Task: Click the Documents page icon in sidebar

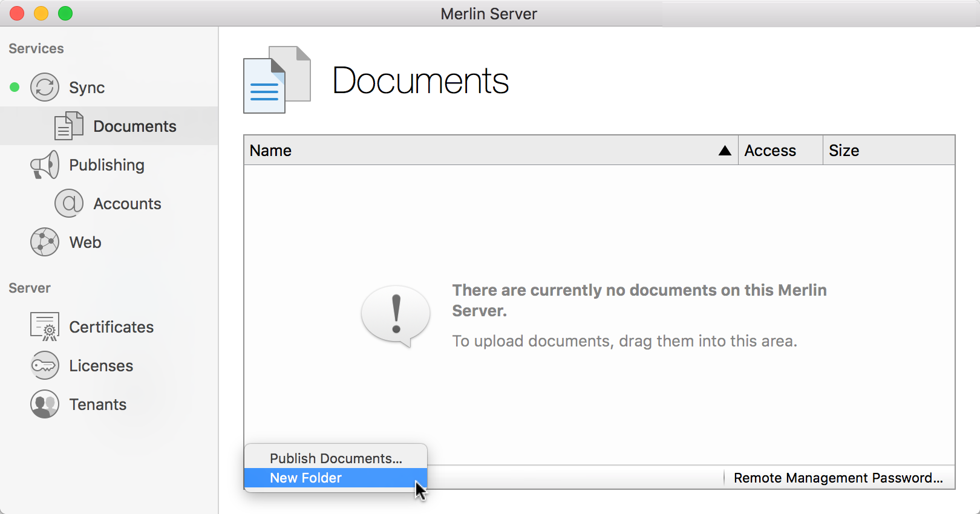Action: (69, 126)
